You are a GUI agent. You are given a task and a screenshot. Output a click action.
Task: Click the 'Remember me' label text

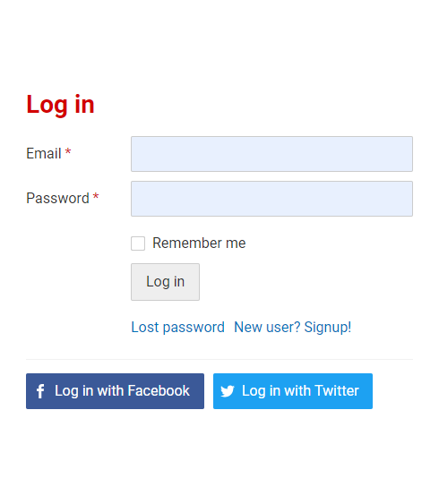199,243
